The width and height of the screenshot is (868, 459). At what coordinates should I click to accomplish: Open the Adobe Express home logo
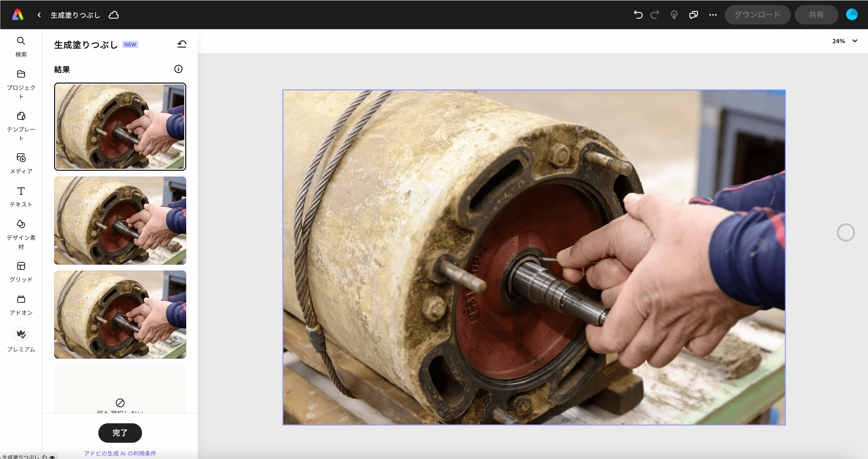pyautogui.click(x=18, y=15)
